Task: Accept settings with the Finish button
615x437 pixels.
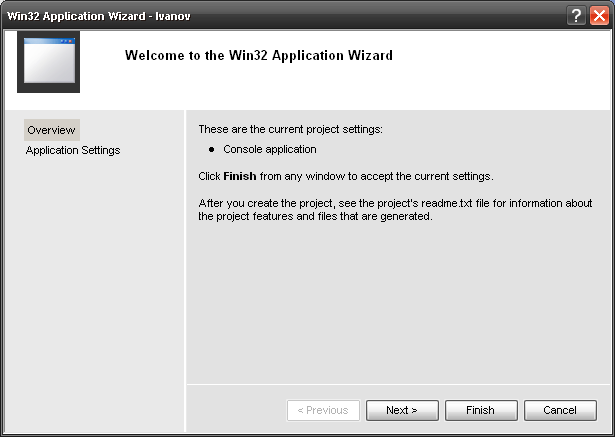Action: pyautogui.click(x=481, y=410)
